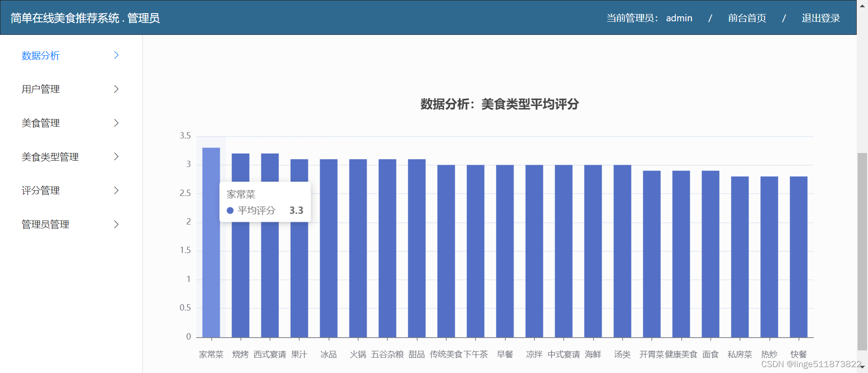This screenshot has height=373, width=868.
Task: Expand the 美食类型管理 chevron arrow
Action: 116,157
